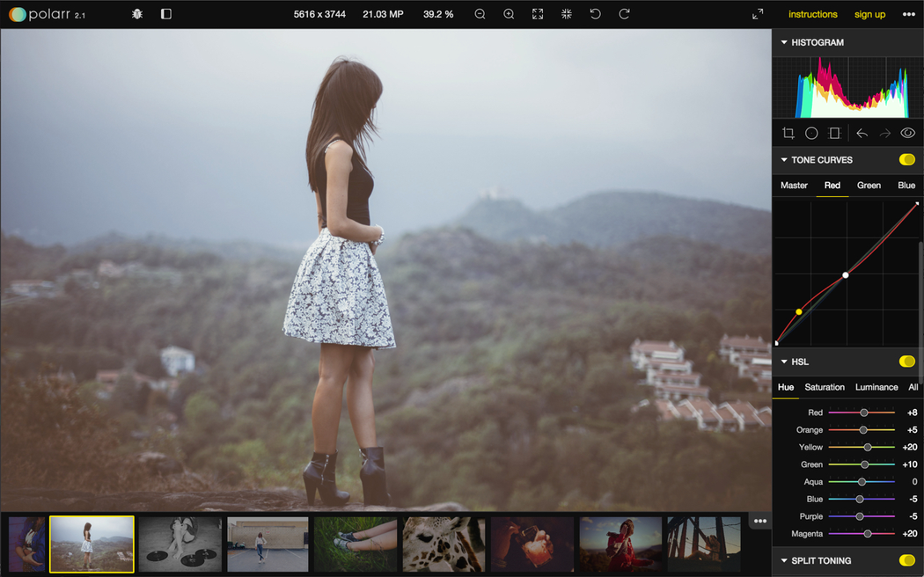924x577 pixels.
Task: Collapse the Tone Curves panel
Action: click(784, 160)
